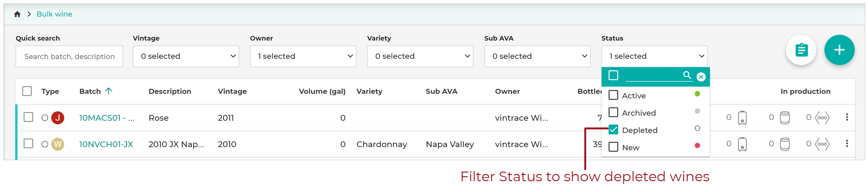Uncheck the Depleted status option
Screen dimensions: 868x192
pos(613,129)
